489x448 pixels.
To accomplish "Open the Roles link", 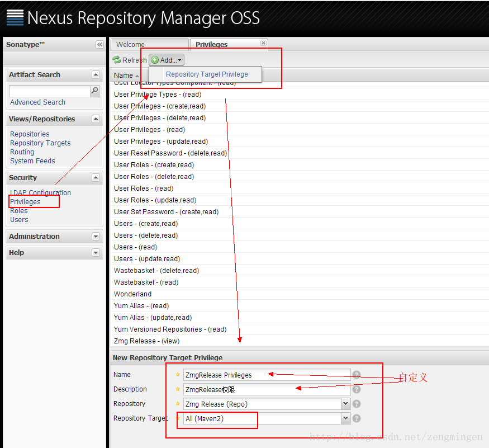I will point(18,211).
